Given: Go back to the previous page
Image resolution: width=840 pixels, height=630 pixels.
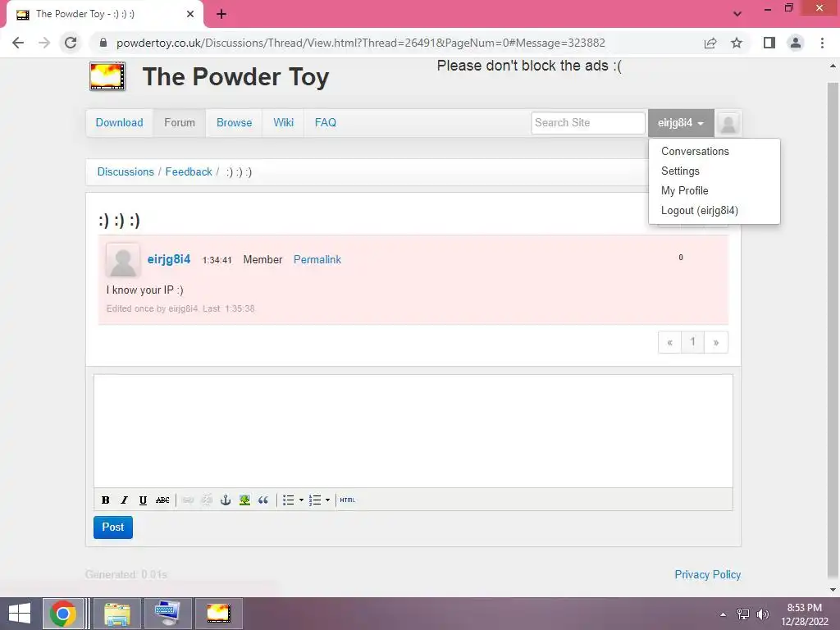Looking at the screenshot, I should [x=18, y=43].
